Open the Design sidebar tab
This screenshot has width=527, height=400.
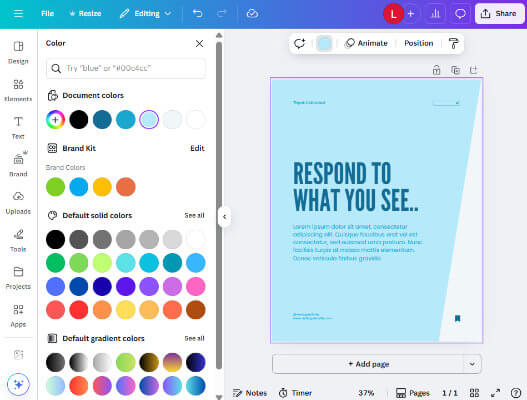[x=18, y=52]
